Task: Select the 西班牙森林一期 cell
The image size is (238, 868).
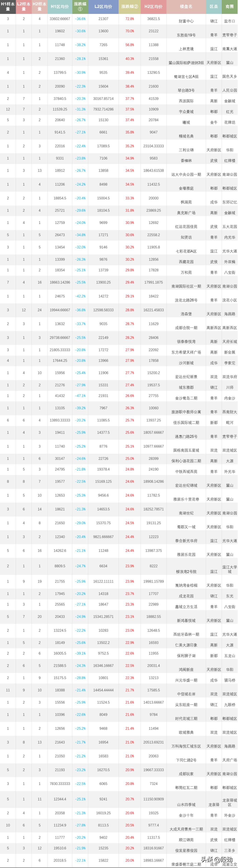Action: click(x=186, y=634)
